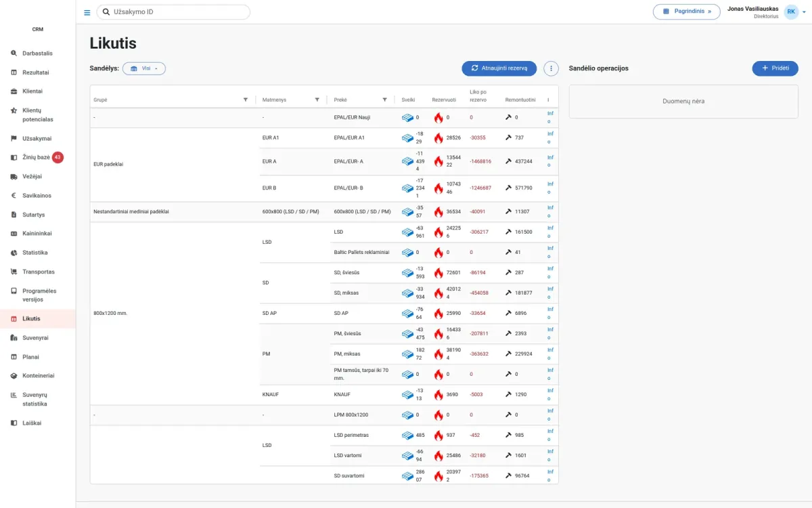The image size is (812, 508).
Task: Toggle the hamburger sidebar menu icon
Action: pyautogui.click(x=87, y=12)
